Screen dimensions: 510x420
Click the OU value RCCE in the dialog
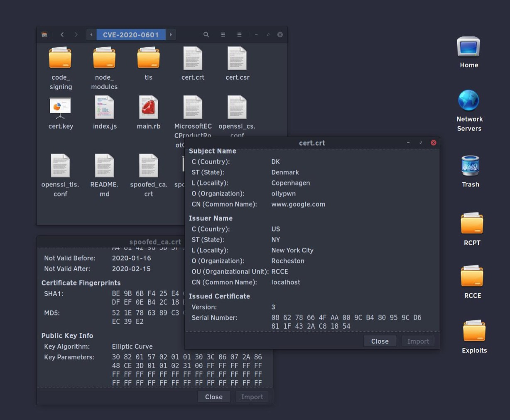(x=280, y=272)
